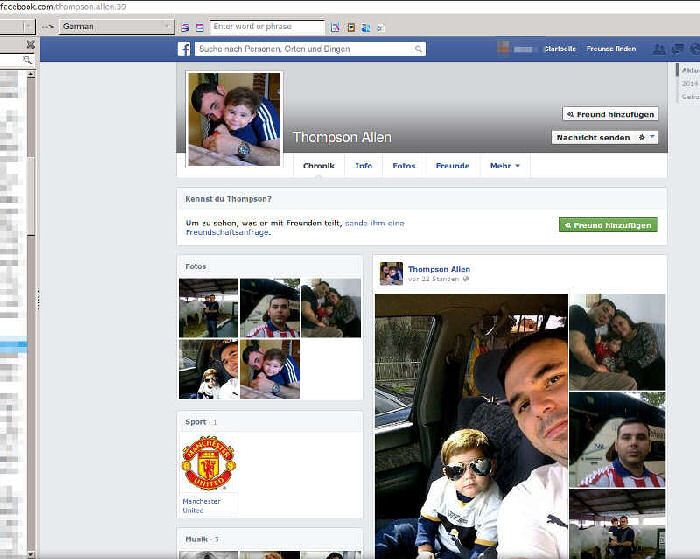Screen dimensions: 700x559
Task: Click the search magnifier in Facebook search box
Action: coord(418,49)
